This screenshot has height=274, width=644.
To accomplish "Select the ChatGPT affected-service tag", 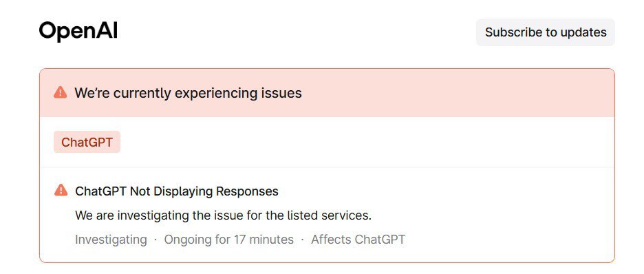I will 87,142.
